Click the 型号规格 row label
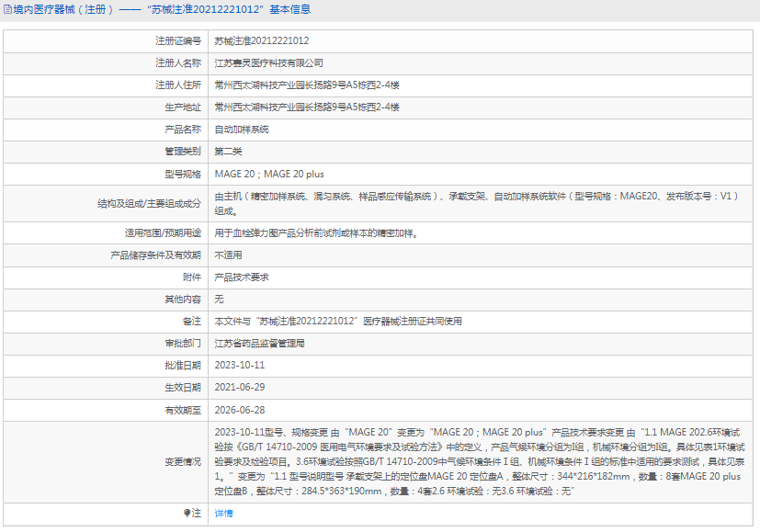The width and height of the screenshot is (760, 532). (x=183, y=174)
